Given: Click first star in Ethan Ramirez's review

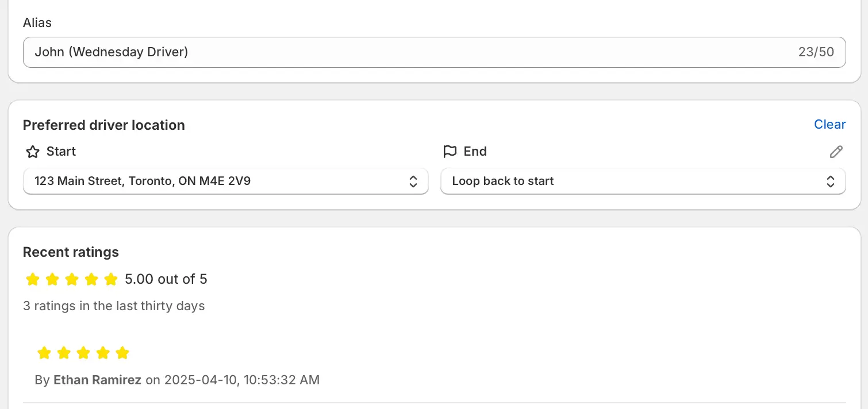Looking at the screenshot, I should click(44, 353).
